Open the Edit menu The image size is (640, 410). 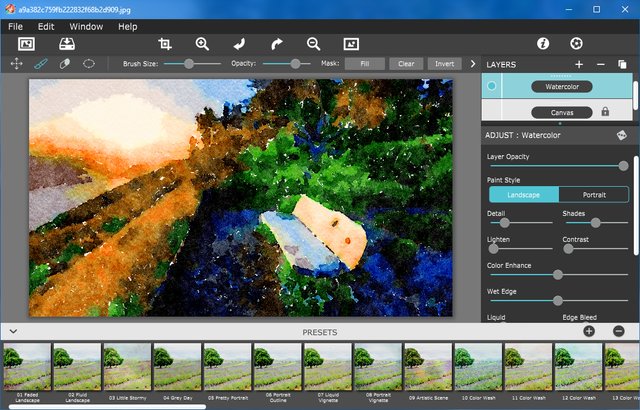tap(46, 26)
